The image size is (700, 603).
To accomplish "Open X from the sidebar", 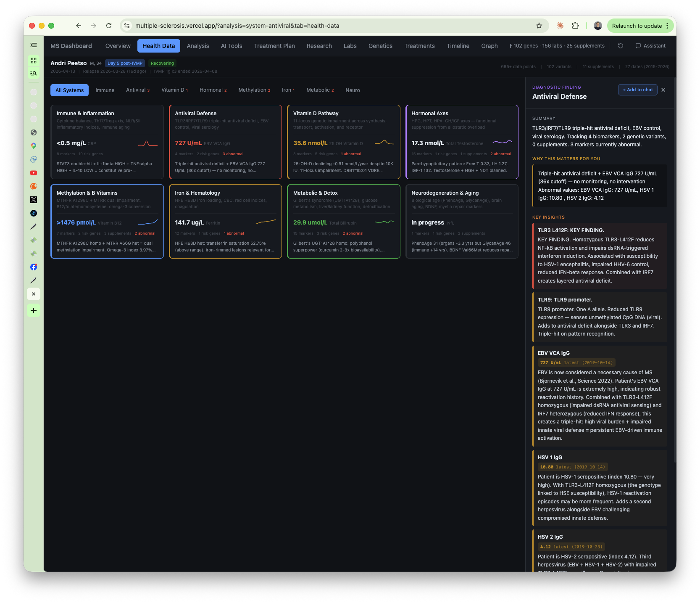I will coord(34,200).
